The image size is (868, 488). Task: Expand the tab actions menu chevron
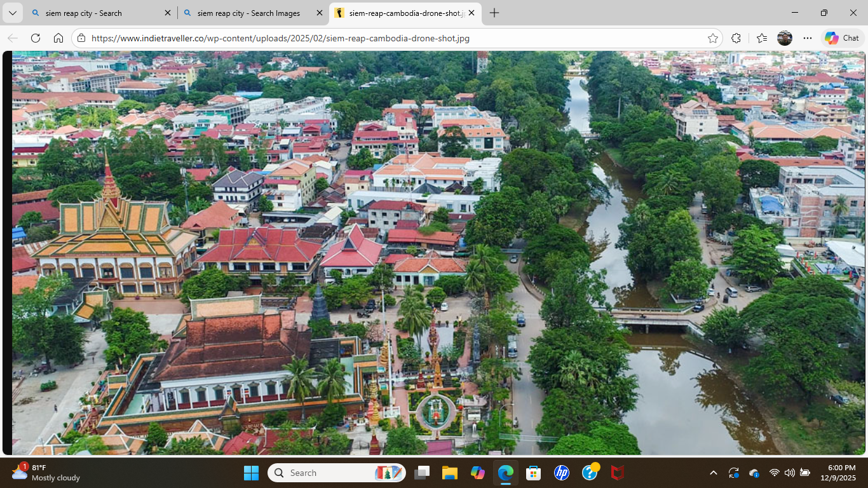coord(12,13)
